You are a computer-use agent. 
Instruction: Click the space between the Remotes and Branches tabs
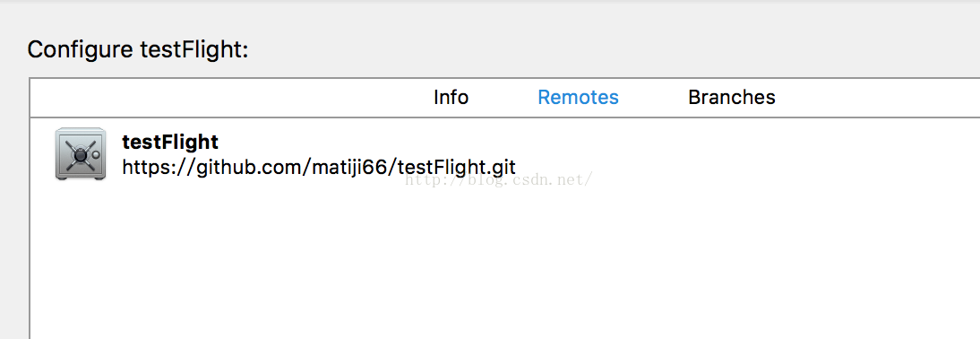click(x=654, y=98)
